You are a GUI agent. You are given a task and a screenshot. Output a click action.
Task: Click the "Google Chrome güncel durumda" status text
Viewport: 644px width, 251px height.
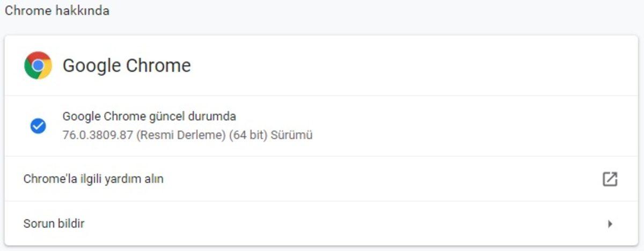coord(149,116)
